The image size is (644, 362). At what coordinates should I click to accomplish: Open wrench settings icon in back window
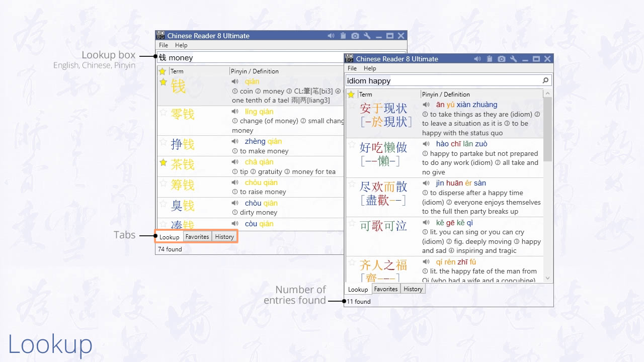pyautogui.click(x=367, y=36)
